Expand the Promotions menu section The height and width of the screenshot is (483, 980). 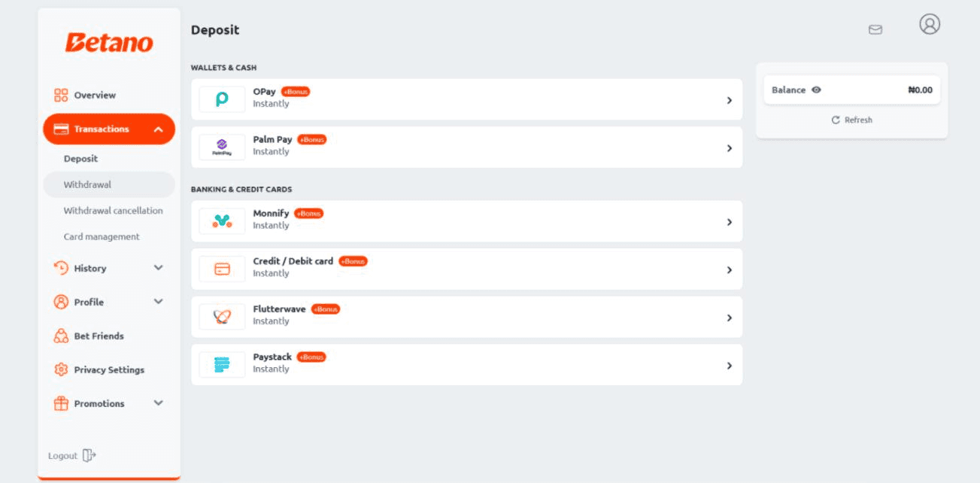click(x=158, y=403)
